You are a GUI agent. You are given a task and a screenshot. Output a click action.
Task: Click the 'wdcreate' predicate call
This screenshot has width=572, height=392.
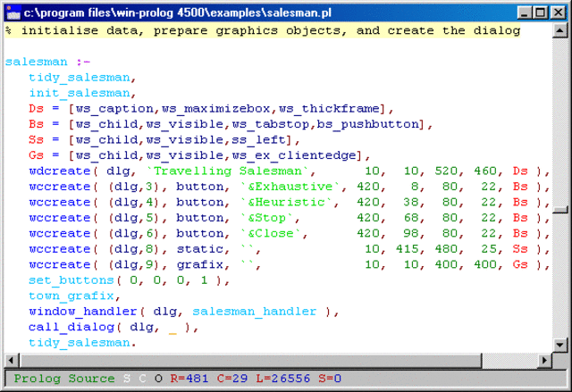(x=60, y=171)
